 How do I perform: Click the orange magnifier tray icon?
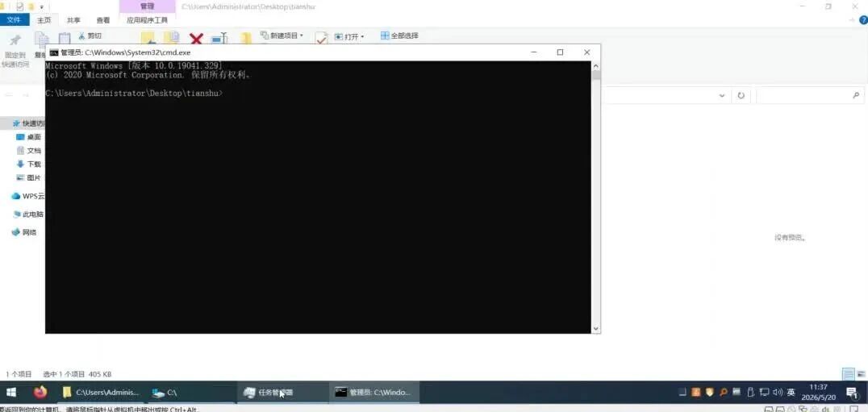tap(723, 393)
